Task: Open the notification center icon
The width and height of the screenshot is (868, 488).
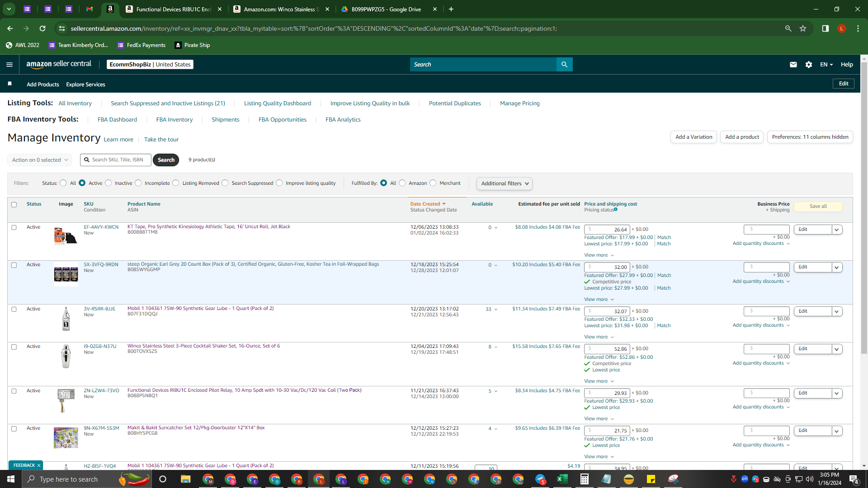Action: 854,479
